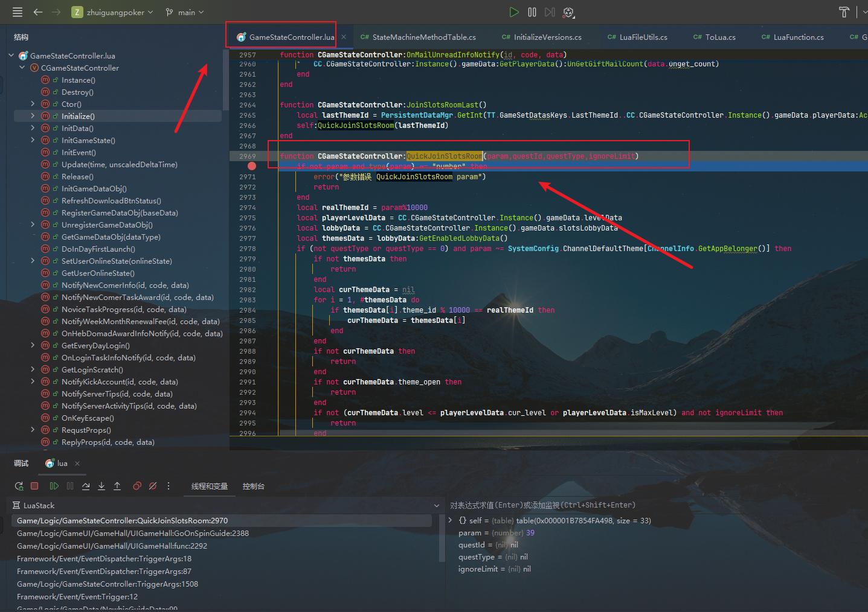
Task: Expand the UnregisterGameDataObj() node
Action: 33,225
